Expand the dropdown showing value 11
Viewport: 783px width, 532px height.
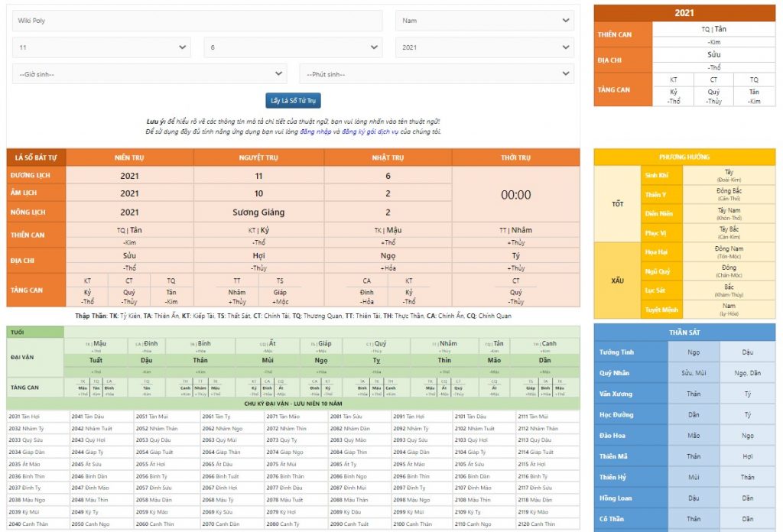point(101,47)
